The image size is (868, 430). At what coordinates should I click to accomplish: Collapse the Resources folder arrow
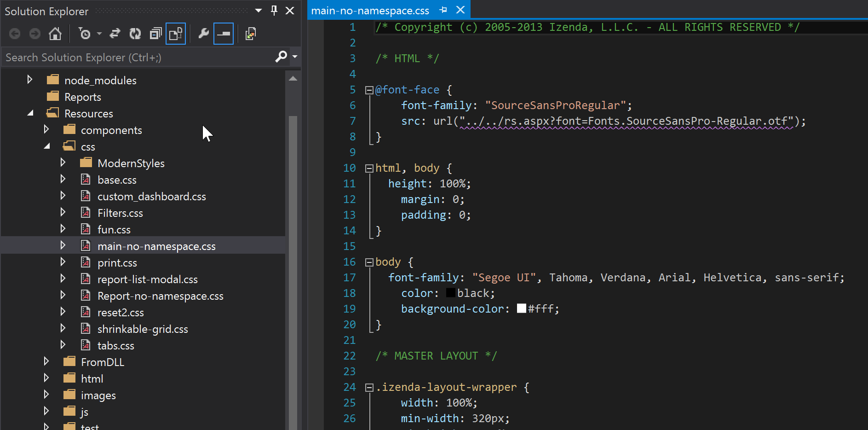30,113
